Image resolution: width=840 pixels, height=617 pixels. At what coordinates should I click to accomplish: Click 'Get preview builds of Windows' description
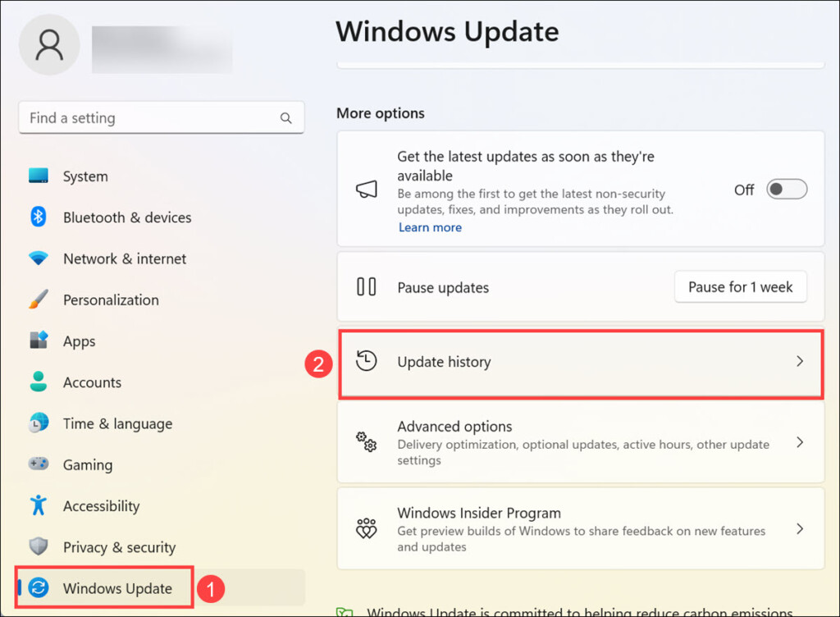tap(582, 539)
